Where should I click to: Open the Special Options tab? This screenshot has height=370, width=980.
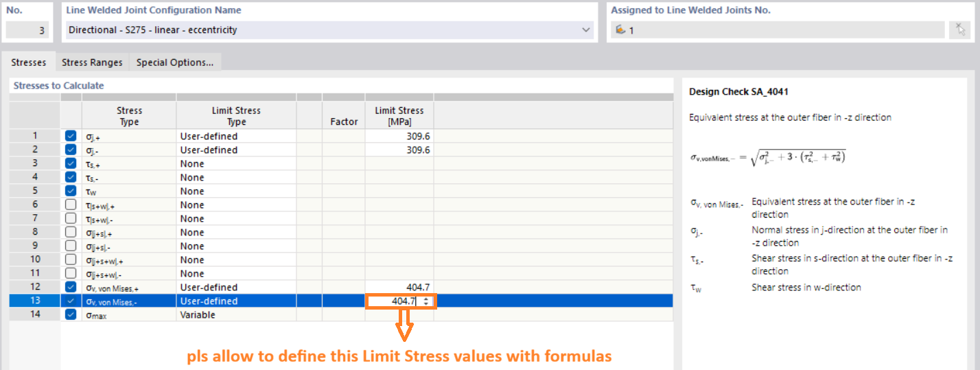click(174, 62)
